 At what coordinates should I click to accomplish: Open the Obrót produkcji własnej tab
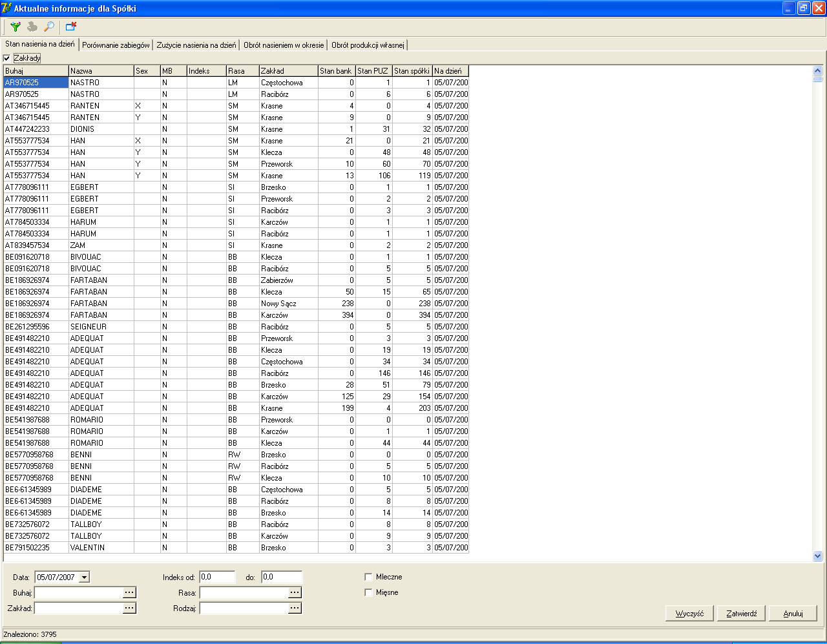[x=368, y=45]
